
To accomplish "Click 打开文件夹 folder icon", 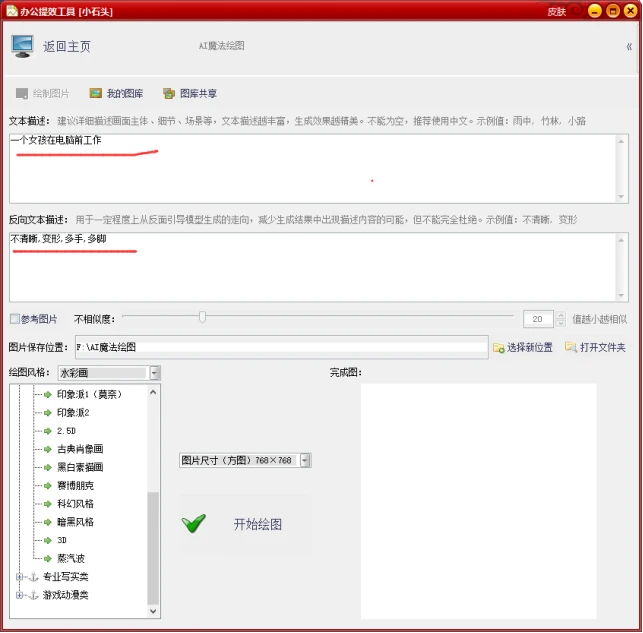I will coord(571,347).
